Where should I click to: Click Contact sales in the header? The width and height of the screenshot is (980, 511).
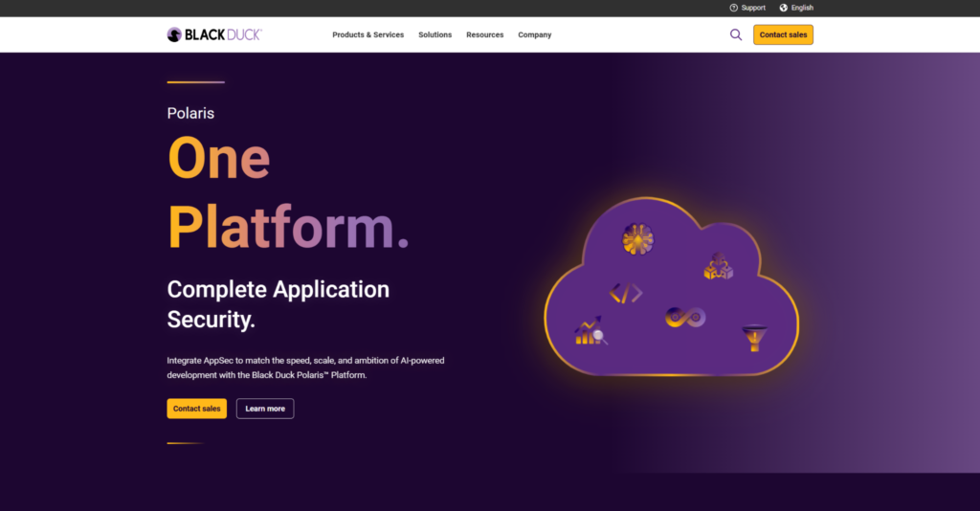pos(783,35)
